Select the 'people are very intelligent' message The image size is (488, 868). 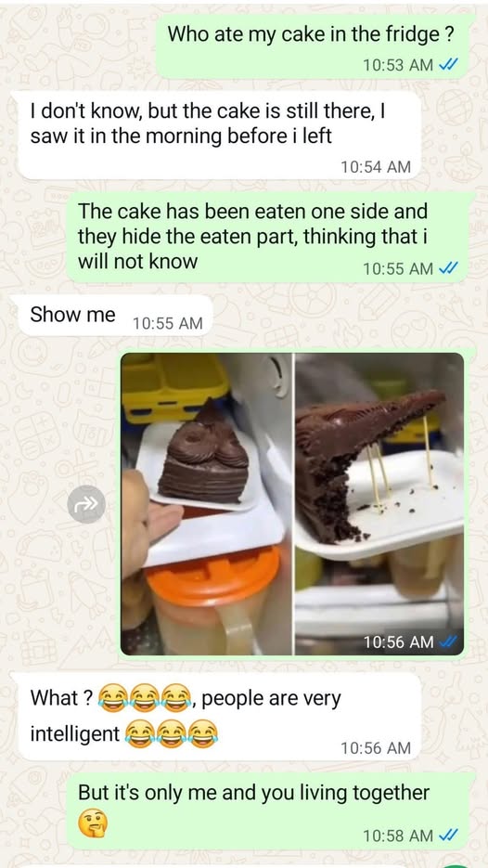(220, 717)
